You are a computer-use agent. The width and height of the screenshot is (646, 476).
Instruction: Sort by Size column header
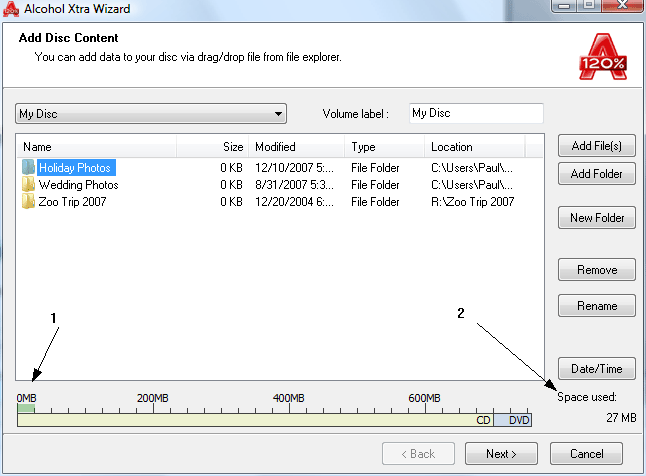(x=213, y=147)
